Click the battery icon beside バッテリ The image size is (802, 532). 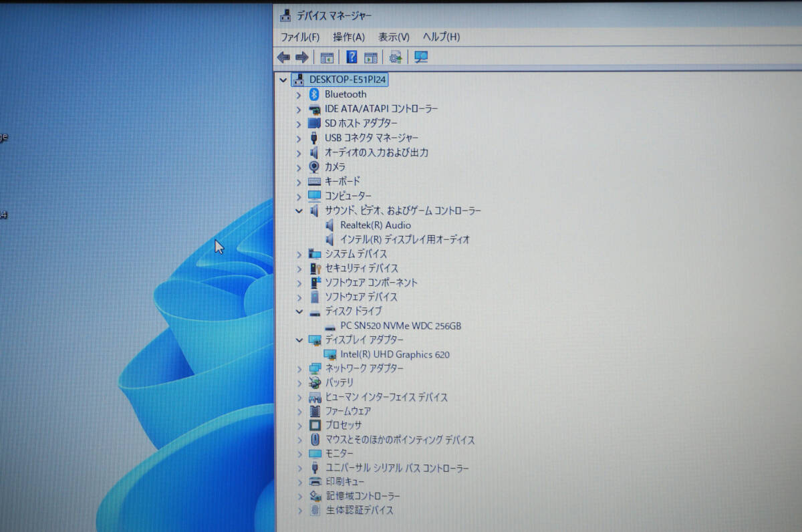(x=315, y=383)
